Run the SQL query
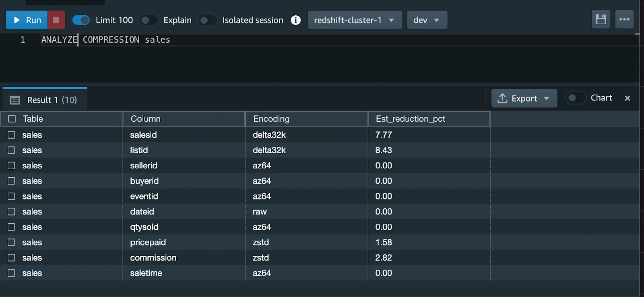The height and width of the screenshot is (297, 644). (27, 20)
